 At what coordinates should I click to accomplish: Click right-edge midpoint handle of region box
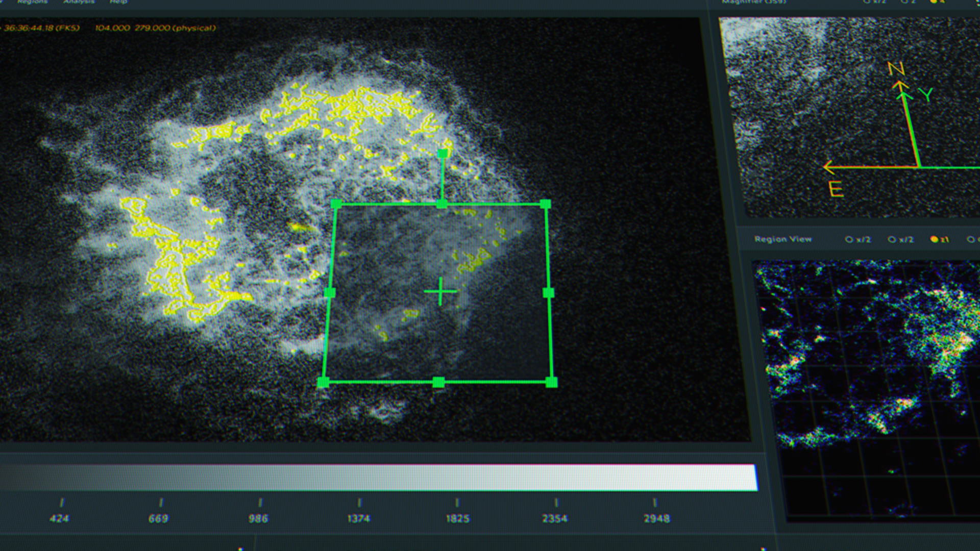tap(548, 292)
